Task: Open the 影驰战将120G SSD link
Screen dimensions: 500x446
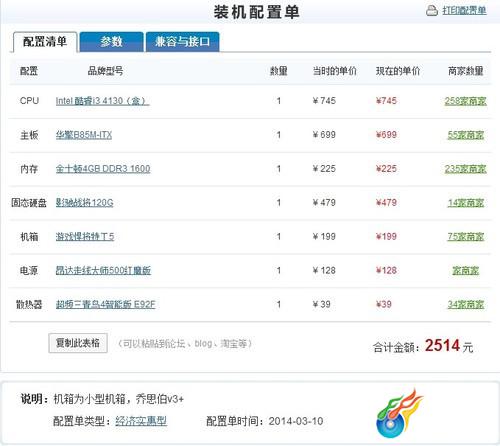Action: (85, 203)
